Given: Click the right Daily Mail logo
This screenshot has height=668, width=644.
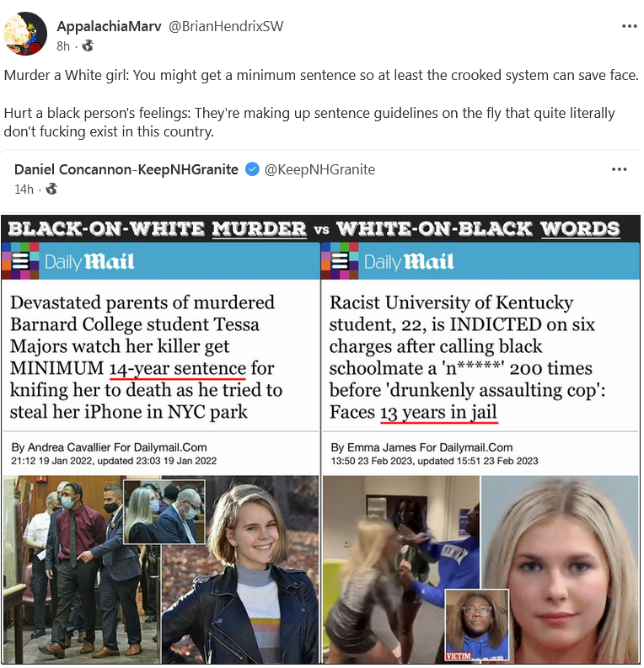Looking at the screenshot, I should click(409, 262).
